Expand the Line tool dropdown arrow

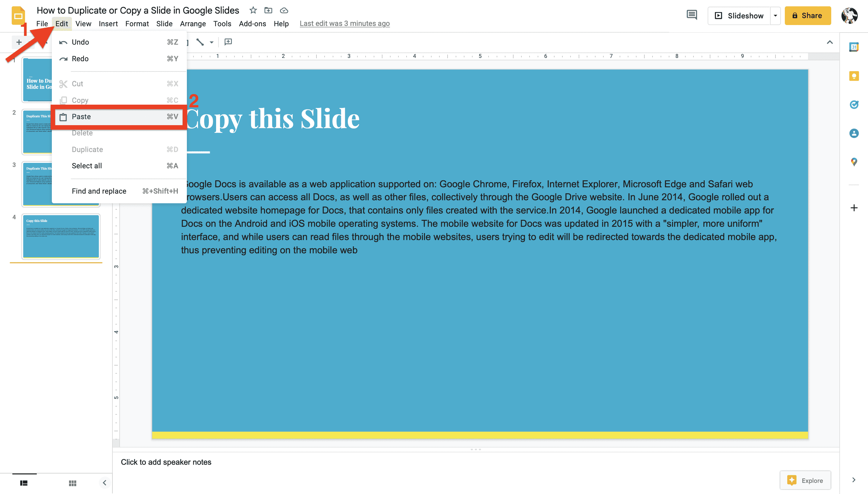[211, 42]
